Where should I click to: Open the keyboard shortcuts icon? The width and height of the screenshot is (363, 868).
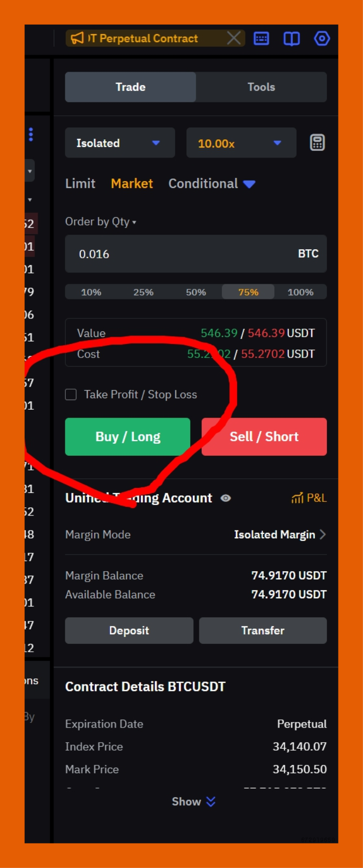(261, 39)
